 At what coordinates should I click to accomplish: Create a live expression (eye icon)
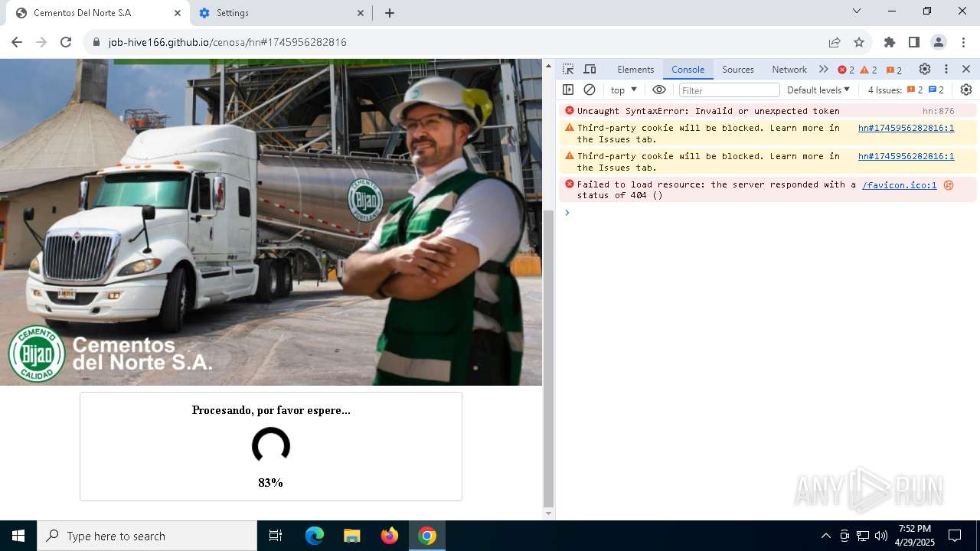pyautogui.click(x=659, y=90)
